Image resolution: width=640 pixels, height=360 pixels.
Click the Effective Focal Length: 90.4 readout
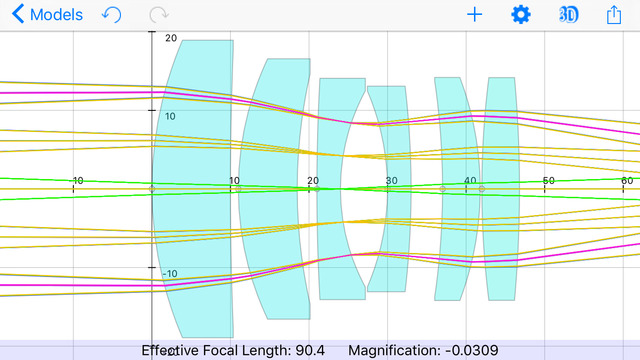coord(233,350)
